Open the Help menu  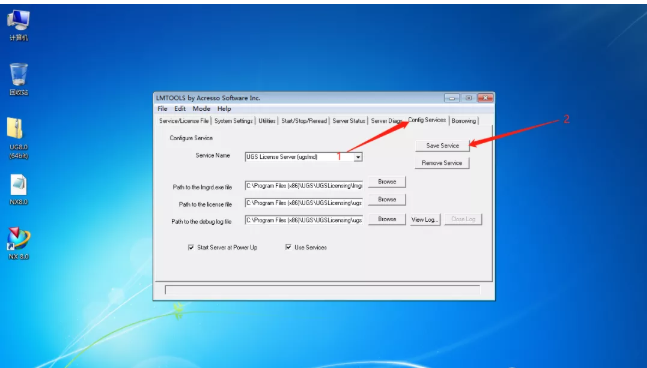(x=224, y=109)
